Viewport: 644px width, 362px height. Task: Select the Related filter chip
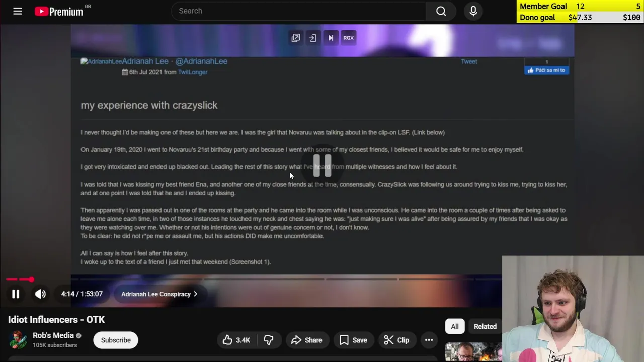(485, 326)
